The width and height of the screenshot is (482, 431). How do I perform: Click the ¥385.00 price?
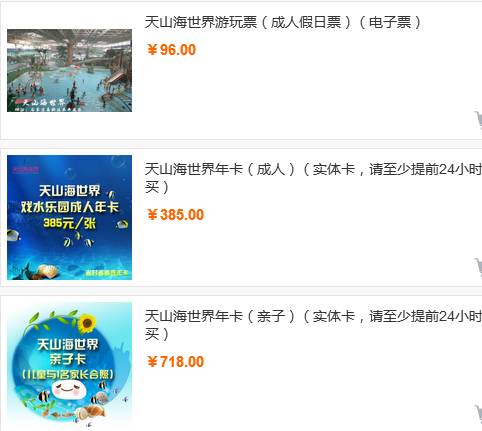176,215
